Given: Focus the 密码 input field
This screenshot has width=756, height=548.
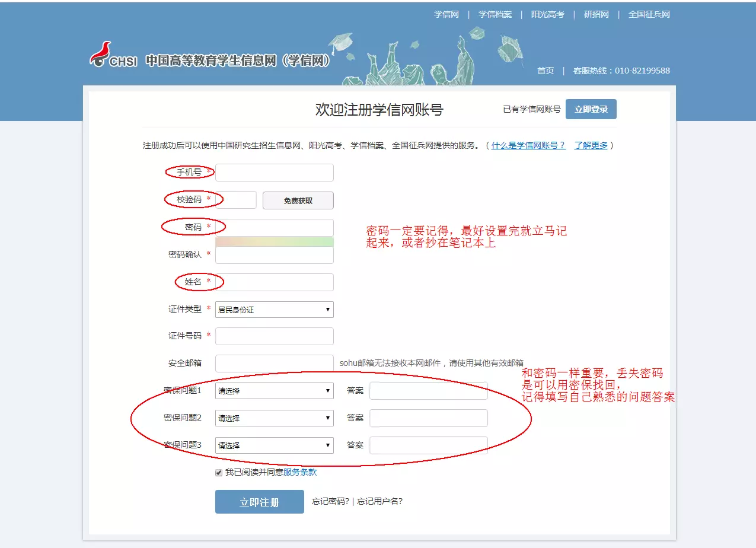Looking at the screenshot, I should coord(275,228).
